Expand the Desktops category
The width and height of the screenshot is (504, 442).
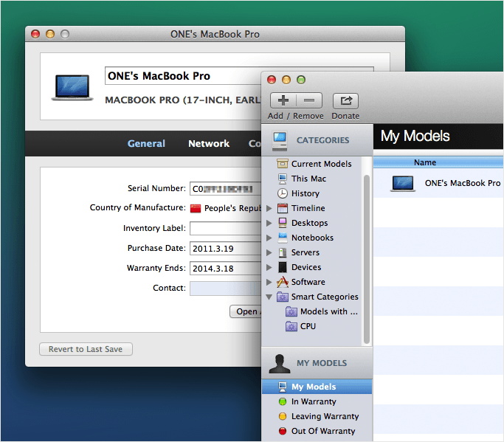(x=269, y=223)
